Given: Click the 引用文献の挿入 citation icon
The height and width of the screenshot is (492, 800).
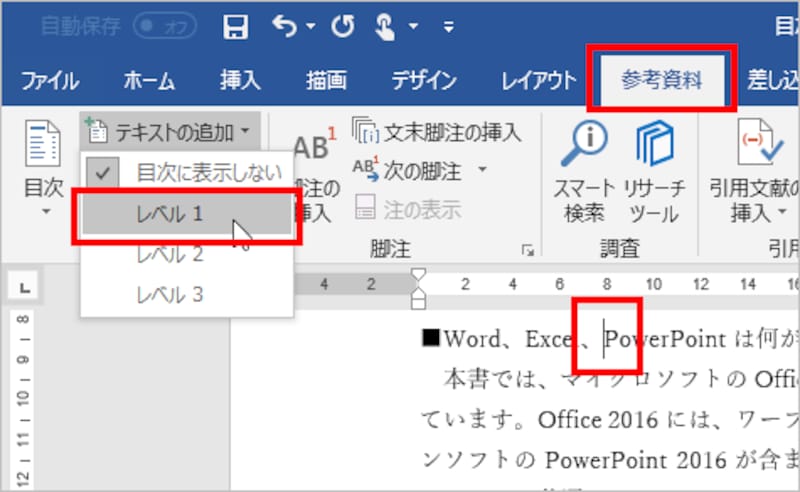Looking at the screenshot, I should coord(758,143).
